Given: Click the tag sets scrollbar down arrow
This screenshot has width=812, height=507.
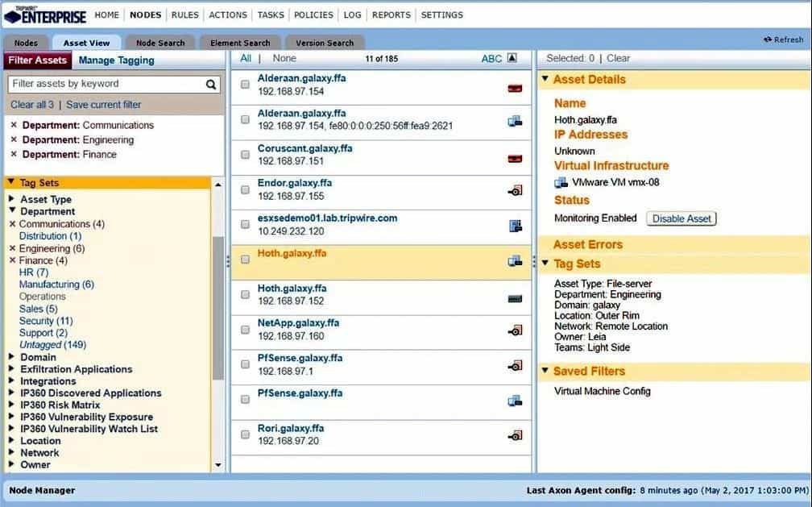Looking at the screenshot, I should coord(218,465).
